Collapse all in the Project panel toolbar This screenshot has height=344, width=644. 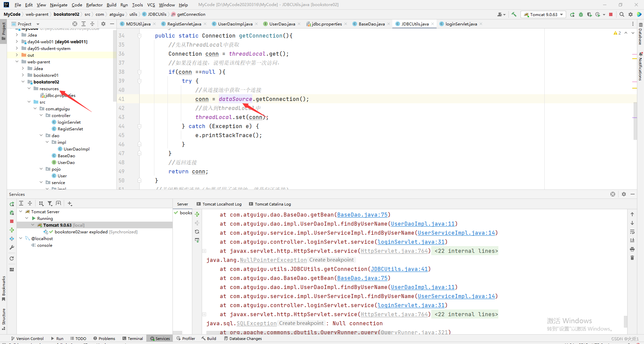pos(92,24)
